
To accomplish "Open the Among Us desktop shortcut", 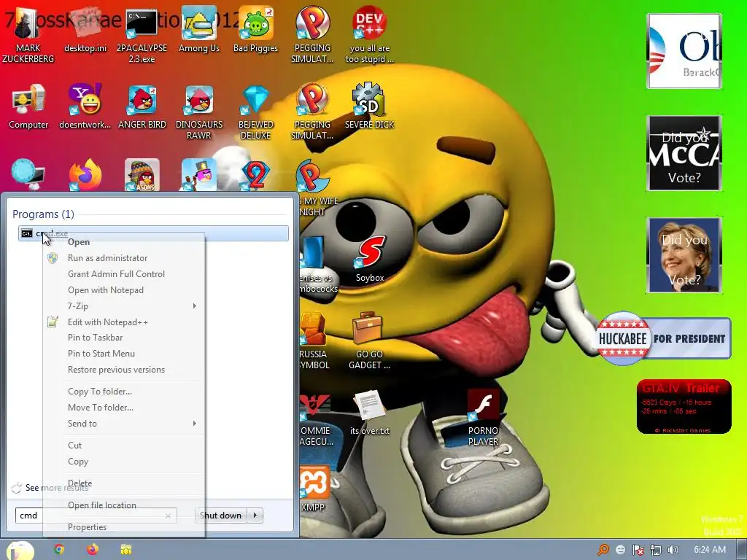I will click(x=198, y=29).
